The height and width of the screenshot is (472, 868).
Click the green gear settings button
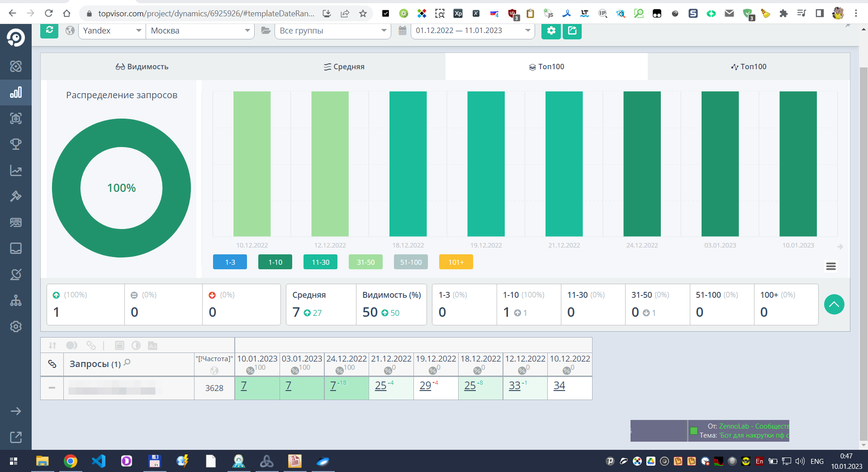pyautogui.click(x=551, y=30)
